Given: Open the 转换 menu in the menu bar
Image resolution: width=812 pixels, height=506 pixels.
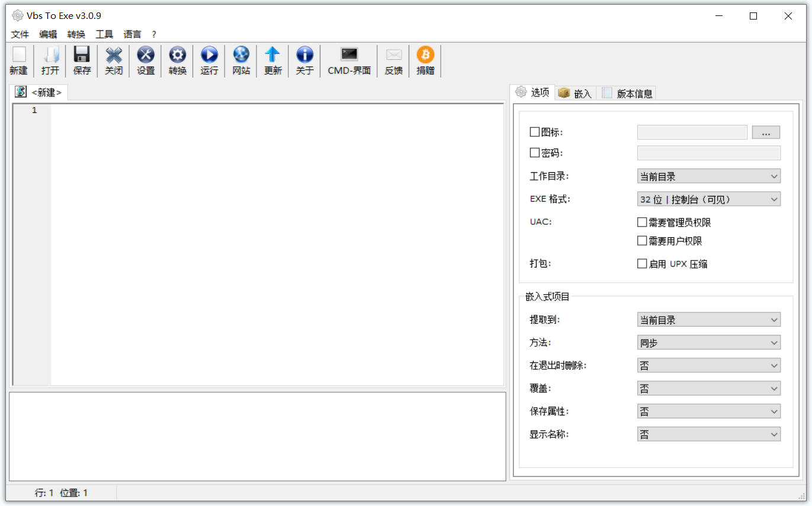Looking at the screenshot, I should (x=76, y=34).
